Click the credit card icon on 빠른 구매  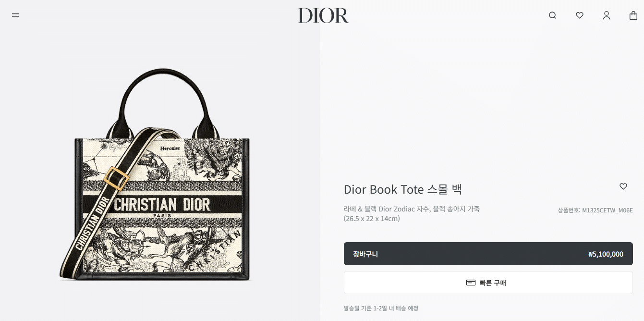pyautogui.click(x=471, y=283)
